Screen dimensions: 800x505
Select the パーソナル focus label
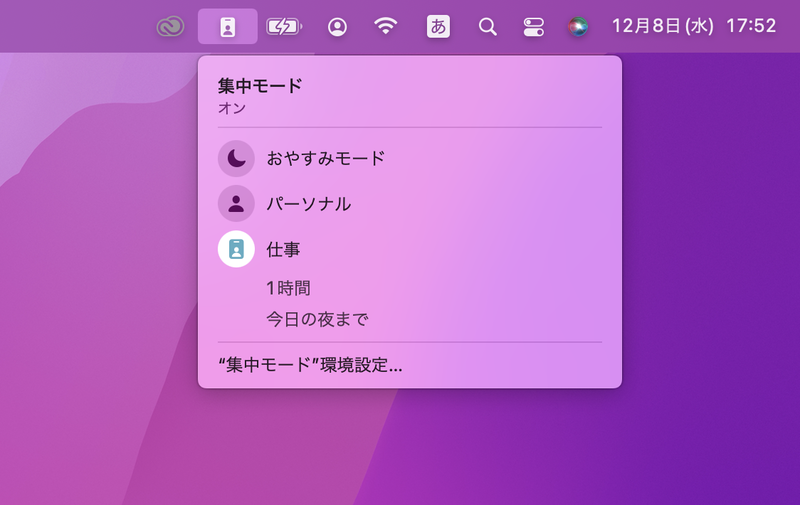tap(309, 204)
